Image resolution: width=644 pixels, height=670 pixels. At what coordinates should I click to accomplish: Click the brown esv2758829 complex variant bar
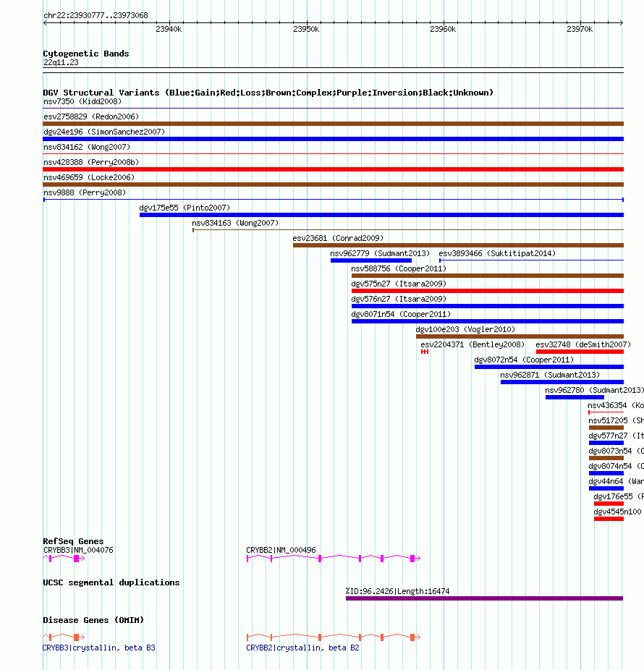(334, 124)
